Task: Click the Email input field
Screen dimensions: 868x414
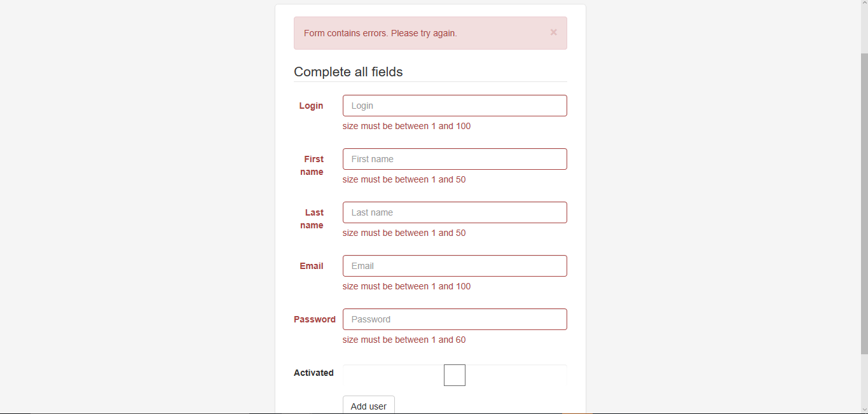Action: [x=455, y=266]
